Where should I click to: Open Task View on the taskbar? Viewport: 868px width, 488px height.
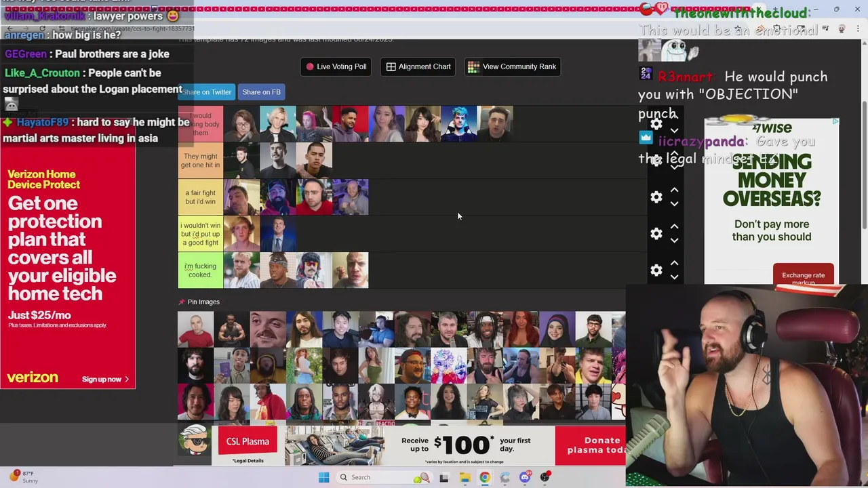pos(443,477)
